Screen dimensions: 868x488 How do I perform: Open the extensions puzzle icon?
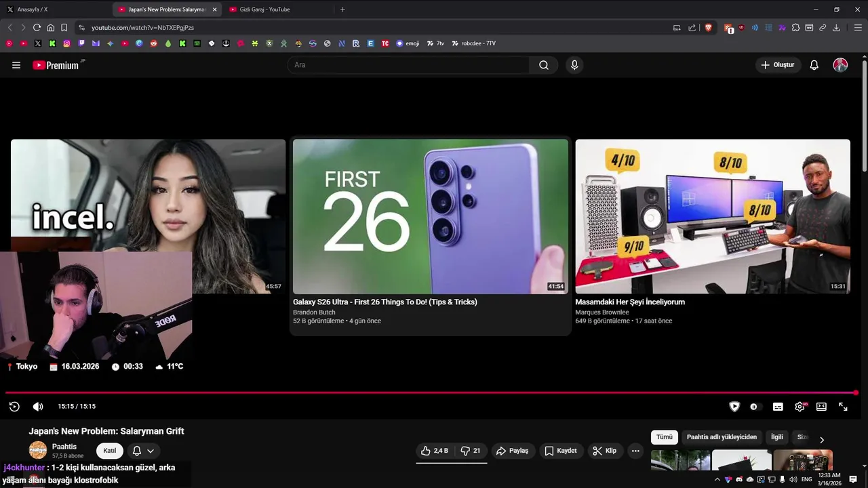[x=795, y=28]
